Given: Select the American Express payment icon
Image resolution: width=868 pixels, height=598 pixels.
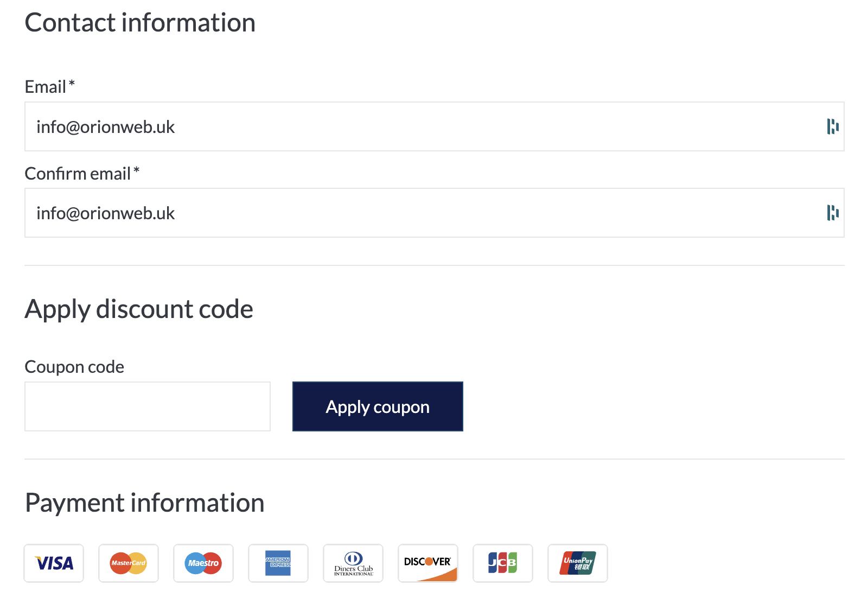Looking at the screenshot, I should click(278, 563).
